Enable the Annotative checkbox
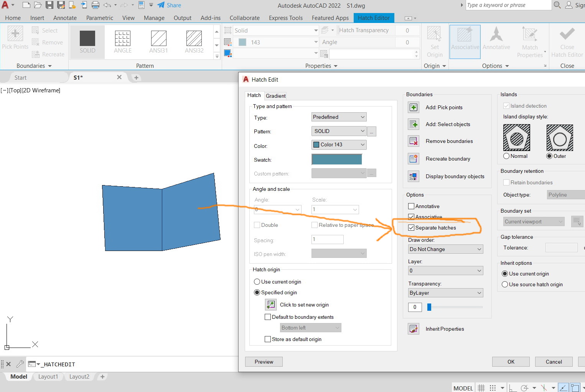This screenshot has width=585, height=392. (411, 206)
